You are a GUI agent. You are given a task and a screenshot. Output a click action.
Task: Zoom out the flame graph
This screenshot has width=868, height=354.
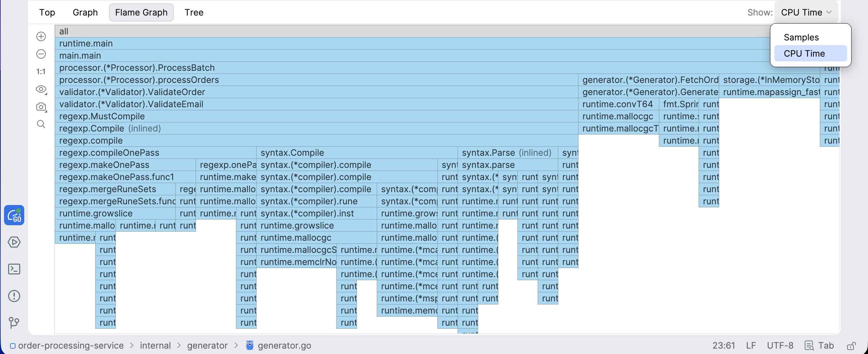(41, 54)
